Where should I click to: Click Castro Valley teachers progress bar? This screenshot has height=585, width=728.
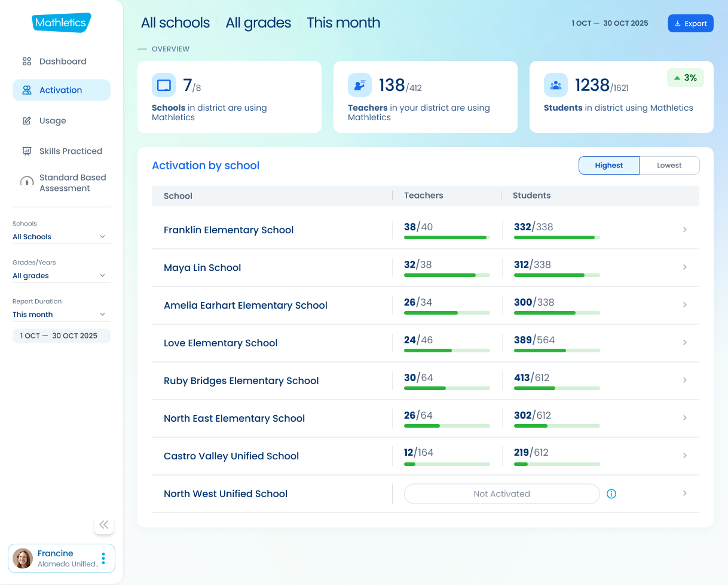click(x=447, y=464)
